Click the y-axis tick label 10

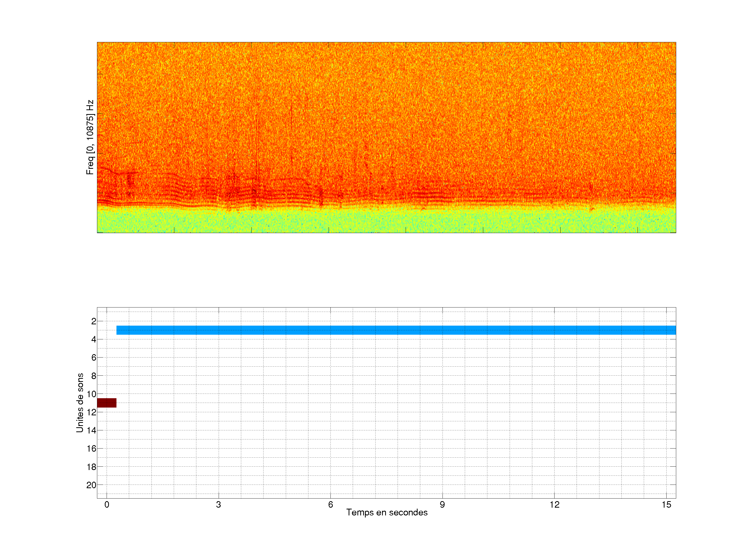(x=91, y=394)
